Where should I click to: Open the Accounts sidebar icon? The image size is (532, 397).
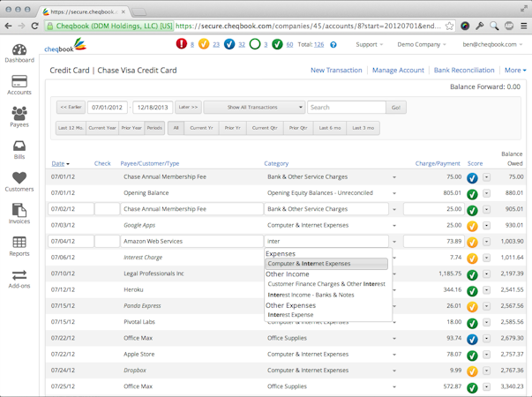click(x=19, y=86)
